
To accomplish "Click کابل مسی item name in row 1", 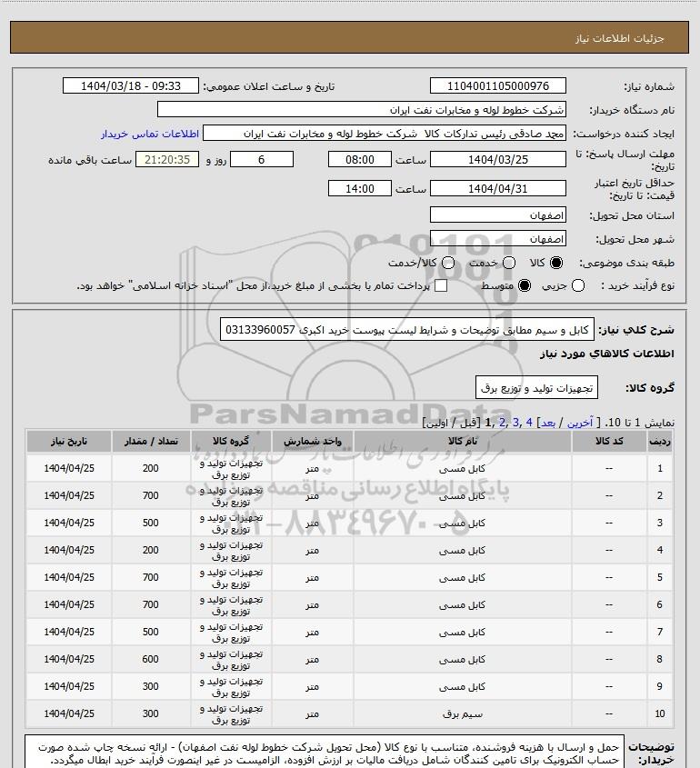I will (463, 469).
